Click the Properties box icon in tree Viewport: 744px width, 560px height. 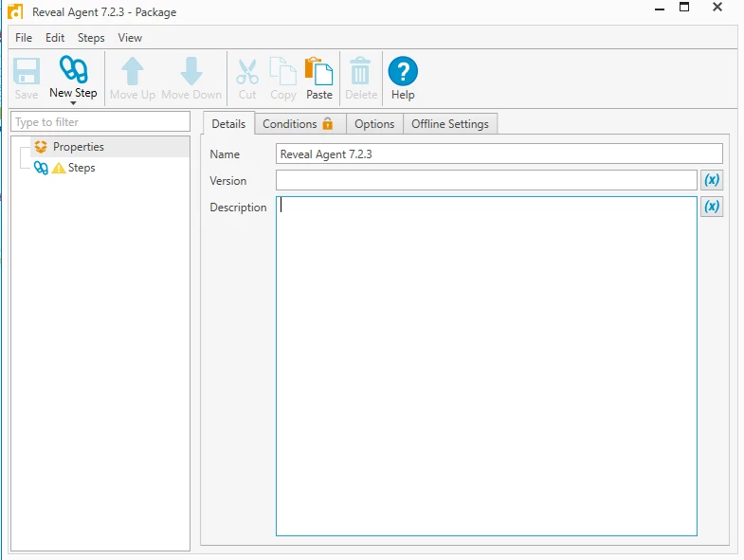[x=41, y=147]
